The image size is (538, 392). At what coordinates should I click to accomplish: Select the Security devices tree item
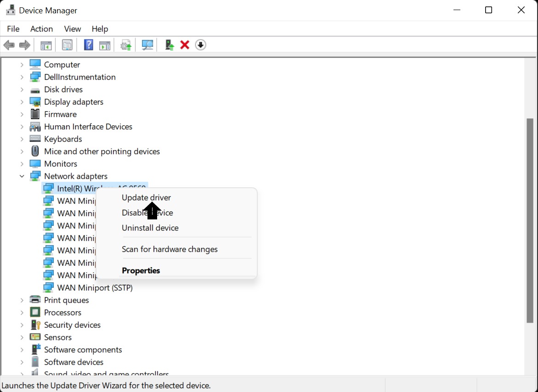pos(72,325)
